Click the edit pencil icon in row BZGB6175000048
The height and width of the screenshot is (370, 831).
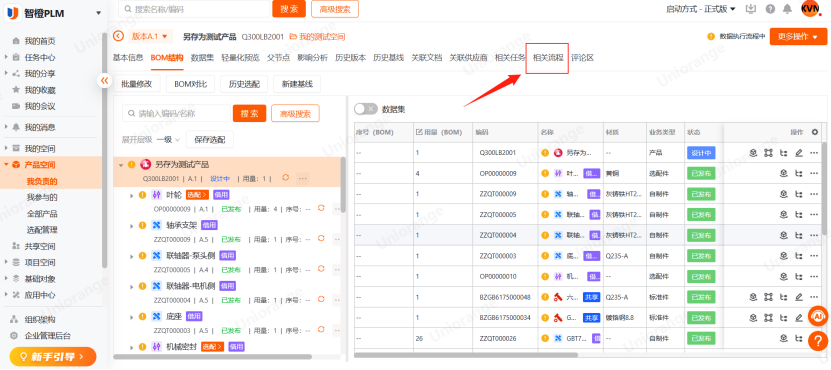pos(799,297)
